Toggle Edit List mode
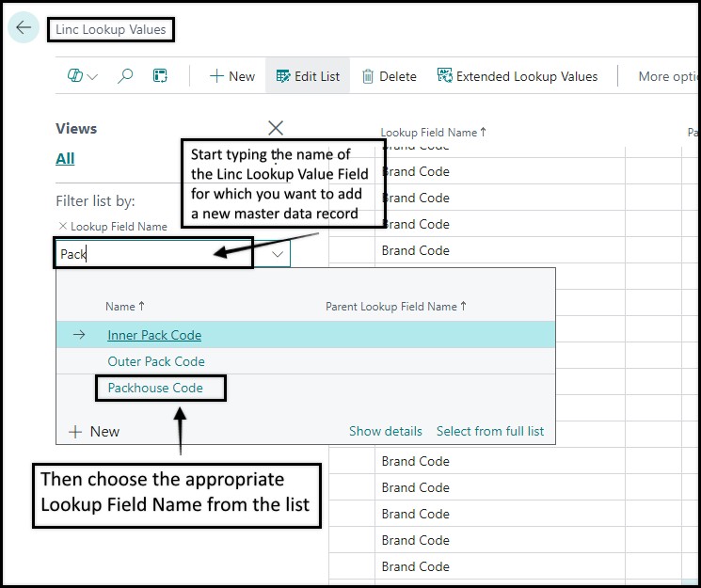This screenshot has height=588, width=701. (307, 76)
